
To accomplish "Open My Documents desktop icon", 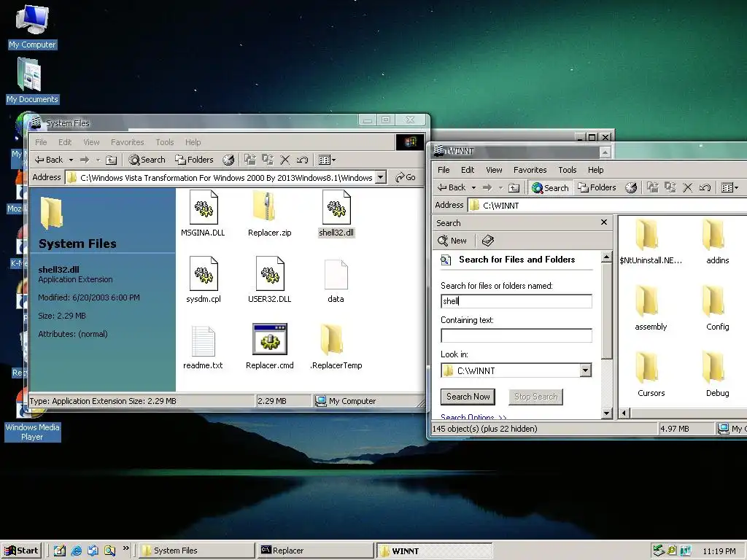I will pos(29,74).
